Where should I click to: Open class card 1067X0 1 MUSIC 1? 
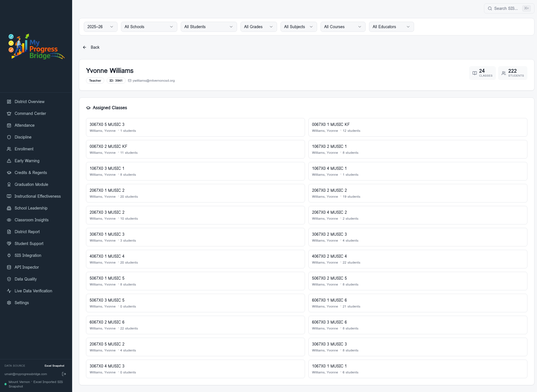[418, 369]
